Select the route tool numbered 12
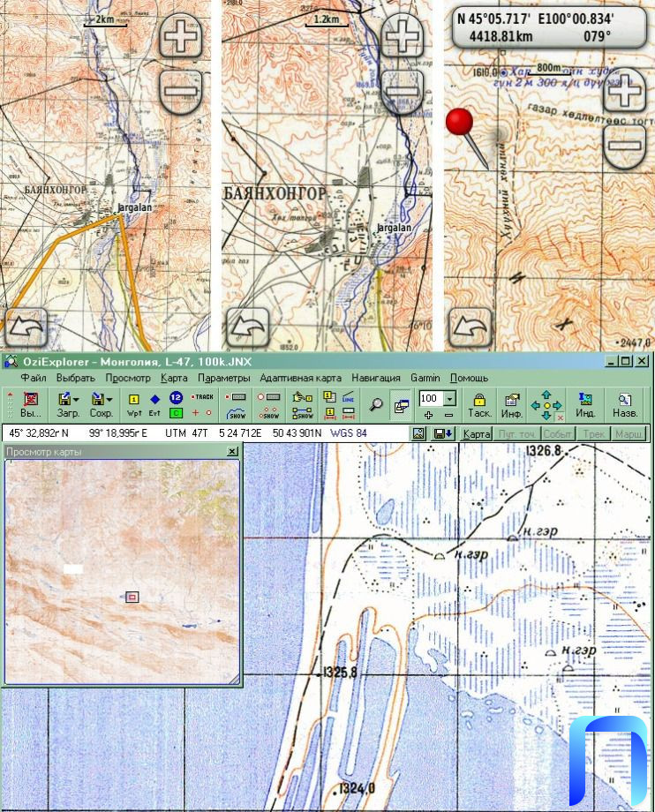This screenshot has height=812, width=655. coord(176,398)
